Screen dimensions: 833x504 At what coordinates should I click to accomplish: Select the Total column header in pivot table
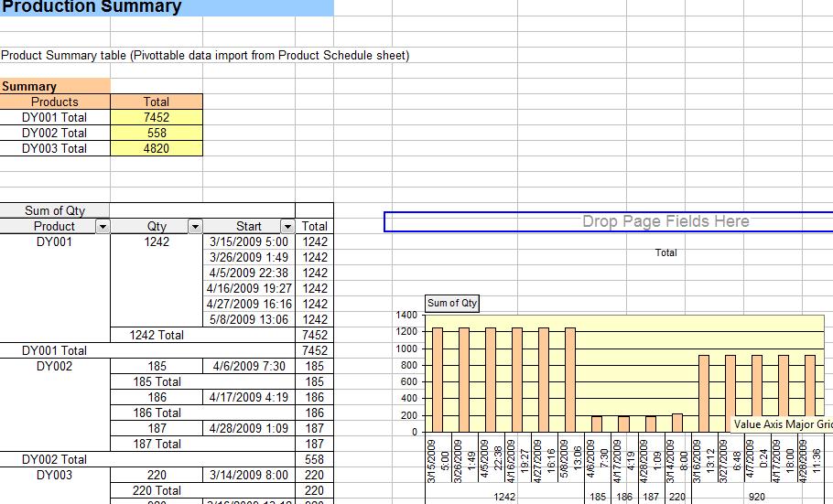pyautogui.click(x=315, y=226)
